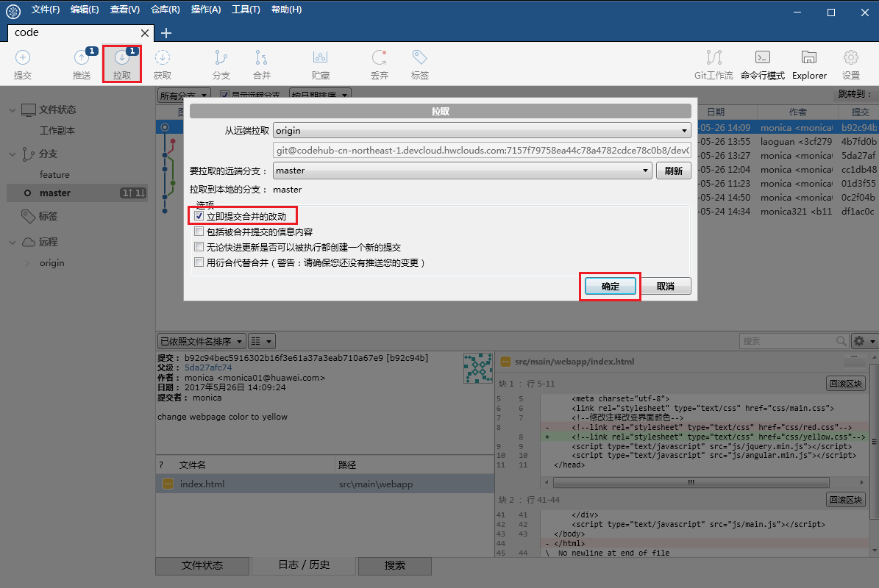Select 工作副本 in the sidebar
Viewport: 879px width, 588px height.
coord(57,131)
